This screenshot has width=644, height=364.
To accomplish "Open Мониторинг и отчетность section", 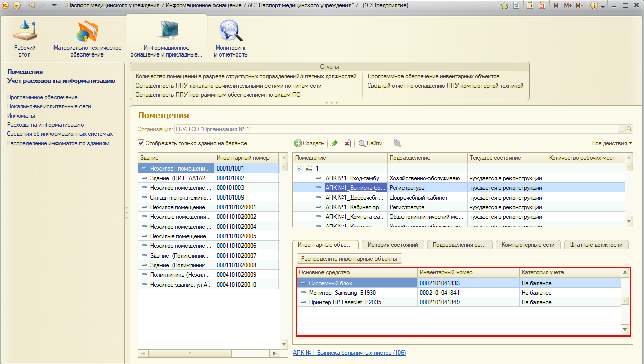I will [230, 37].
